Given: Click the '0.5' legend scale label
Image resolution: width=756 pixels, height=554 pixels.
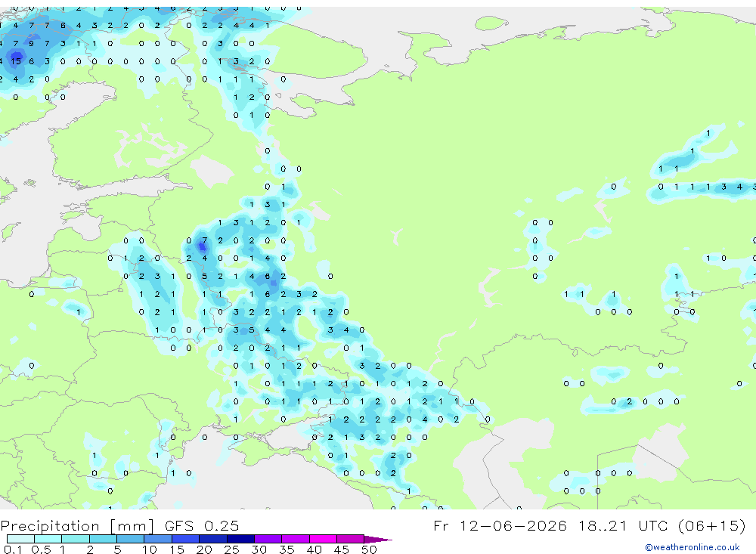Looking at the screenshot, I should point(41,549).
